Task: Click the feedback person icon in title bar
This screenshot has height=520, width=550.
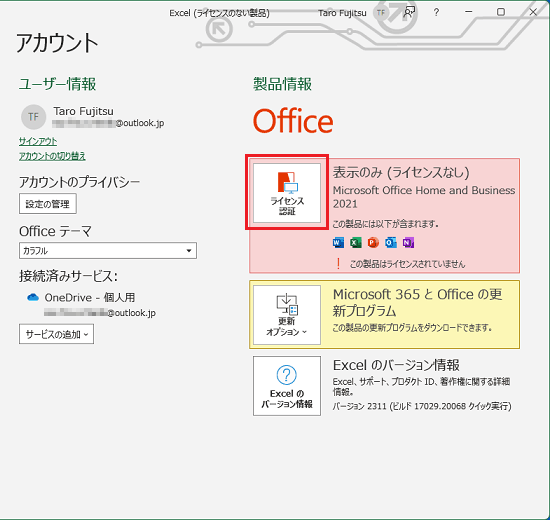Action: (x=409, y=12)
